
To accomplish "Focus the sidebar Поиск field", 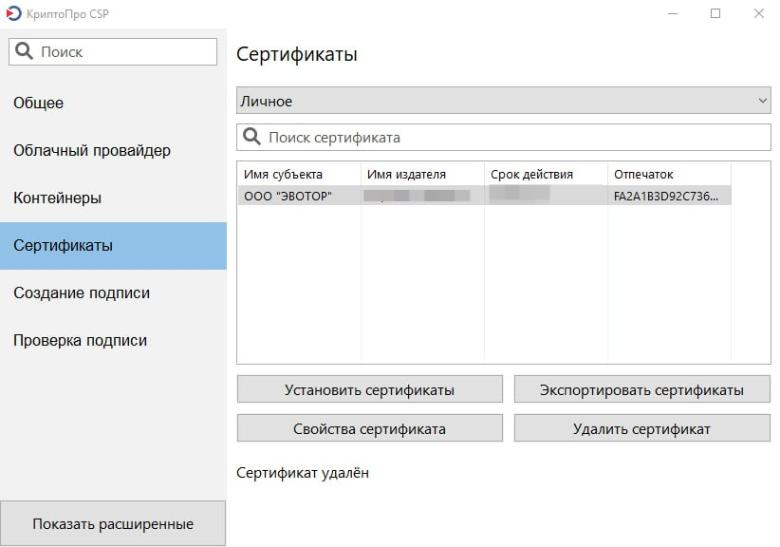I will (x=113, y=52).
